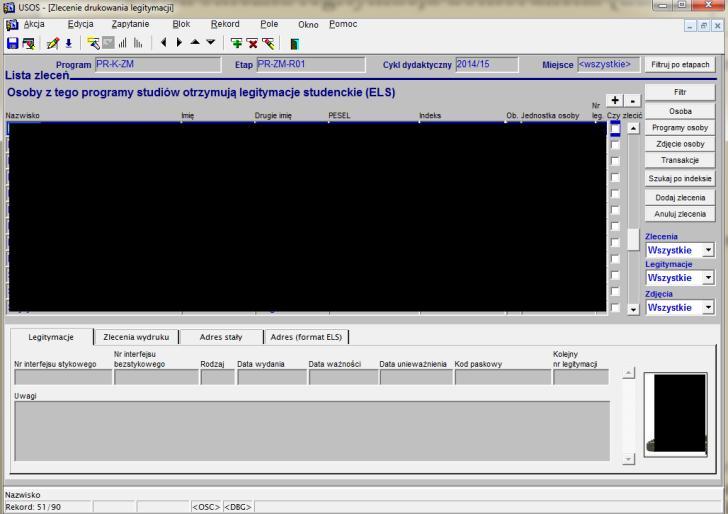
Task: Click the Zdjęcie osoby button
Action: click(680, 144)
